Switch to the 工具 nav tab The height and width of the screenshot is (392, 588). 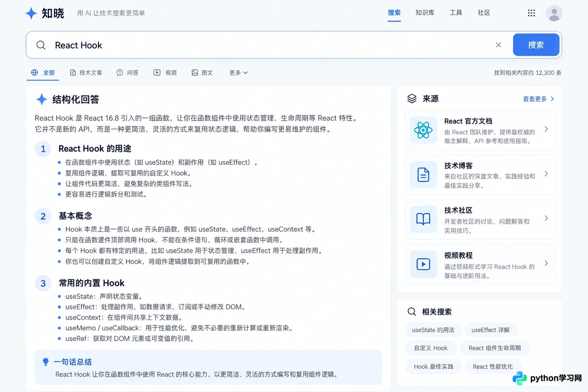456,13
